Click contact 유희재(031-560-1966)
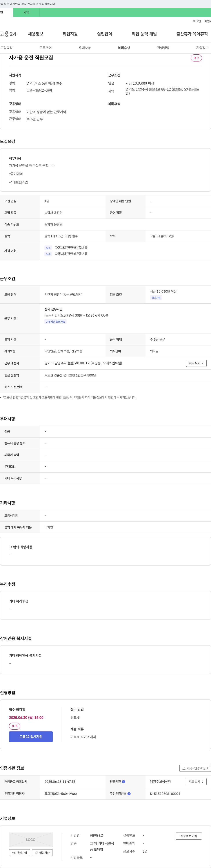 tap(60, 794)
